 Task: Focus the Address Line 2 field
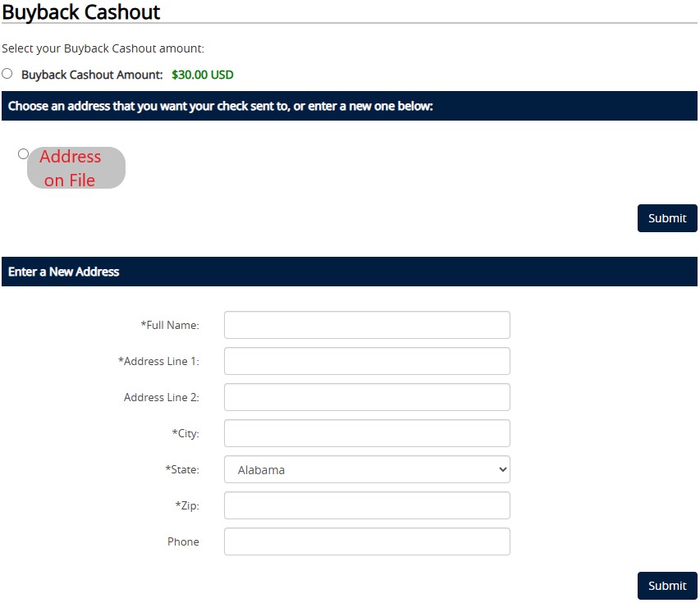click(x=367, y=397)
